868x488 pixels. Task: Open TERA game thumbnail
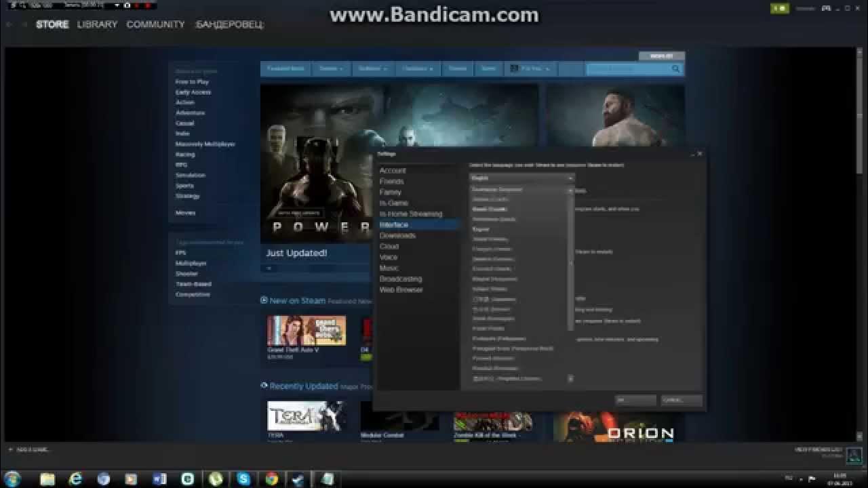[x=307, y=416]
